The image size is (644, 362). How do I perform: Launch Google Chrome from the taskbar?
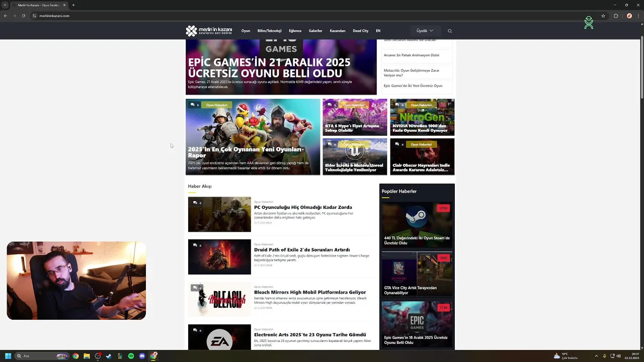point(75,356)
